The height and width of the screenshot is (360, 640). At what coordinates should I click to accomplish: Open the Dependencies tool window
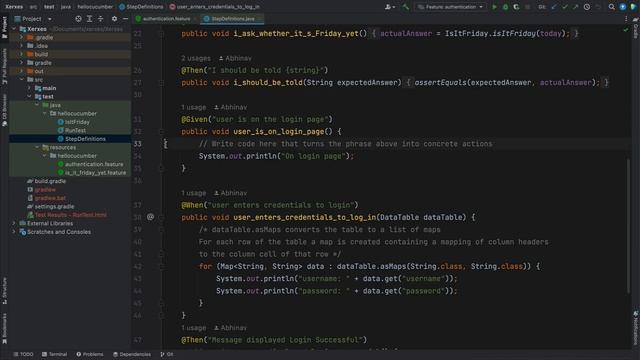pos(132,354)
